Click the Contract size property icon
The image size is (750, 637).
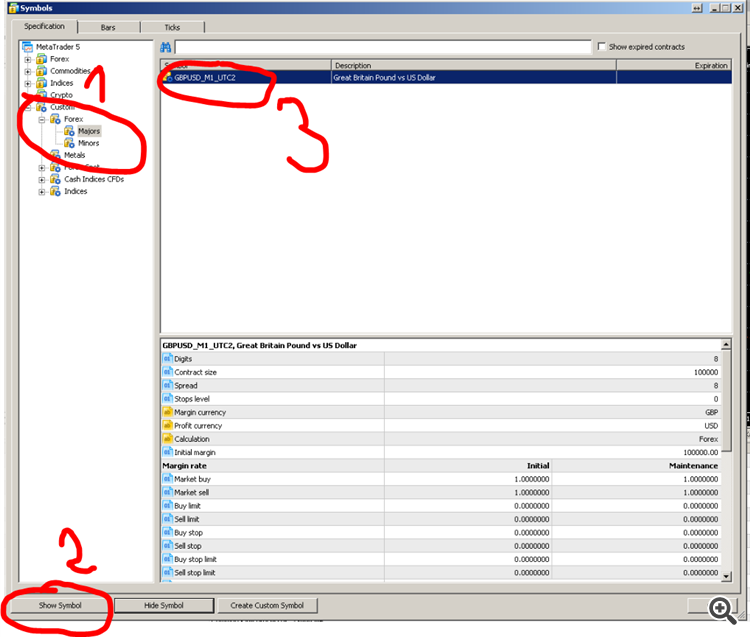pyautogui.click(x=167, y=372)
